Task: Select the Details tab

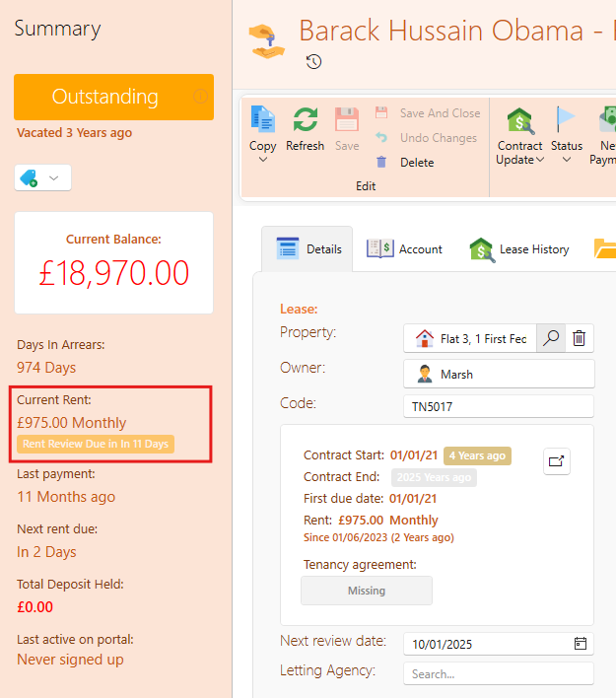Action: pyautogui.click(x=308, y=248)
